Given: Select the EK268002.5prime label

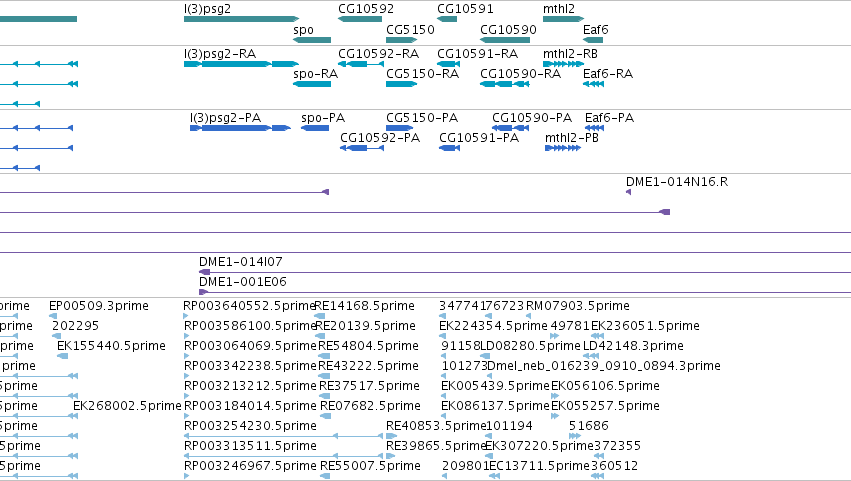Looking at the screenshot, I should pos(127,406).
